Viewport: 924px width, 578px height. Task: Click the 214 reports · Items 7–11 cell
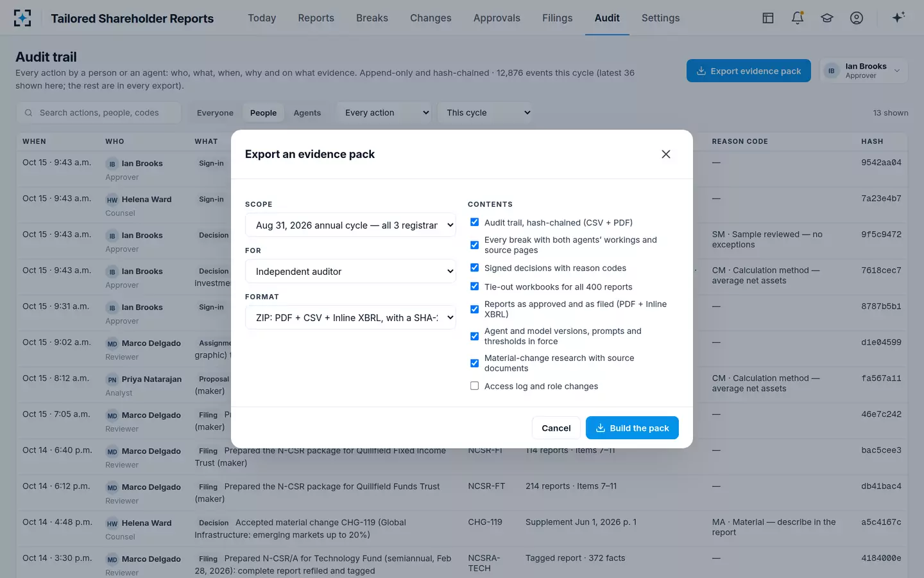click(571, 486)
